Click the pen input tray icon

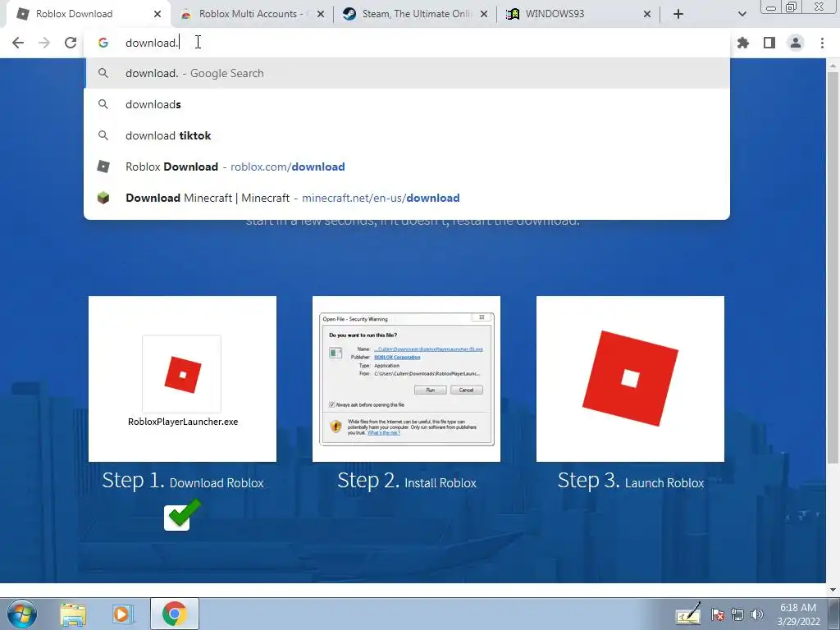(x=688, y=614)
